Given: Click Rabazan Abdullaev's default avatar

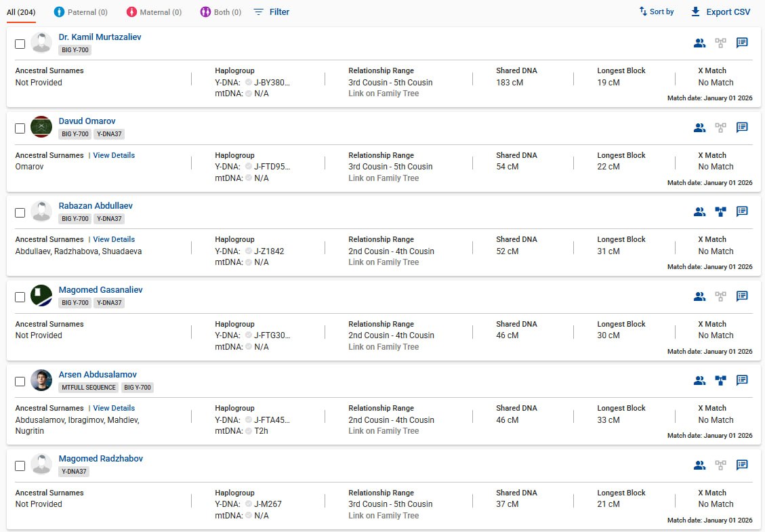Looking at the screenshot, I should click(41, 211).
